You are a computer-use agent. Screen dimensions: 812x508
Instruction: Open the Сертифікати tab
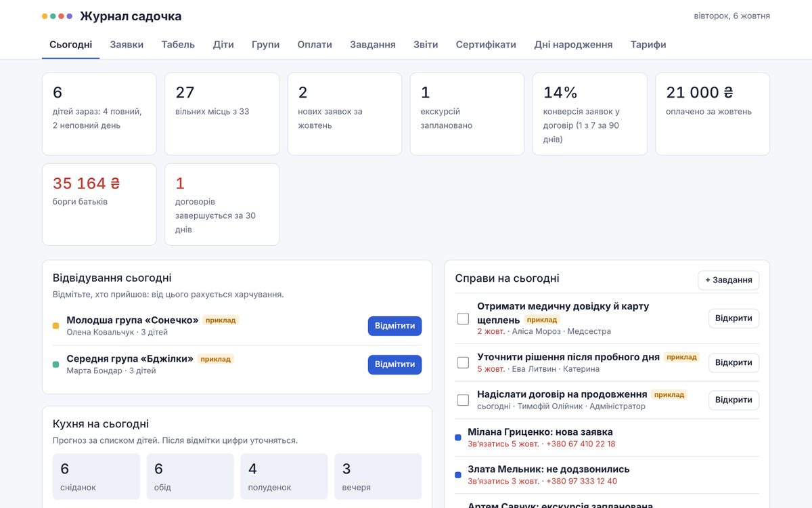486,45
